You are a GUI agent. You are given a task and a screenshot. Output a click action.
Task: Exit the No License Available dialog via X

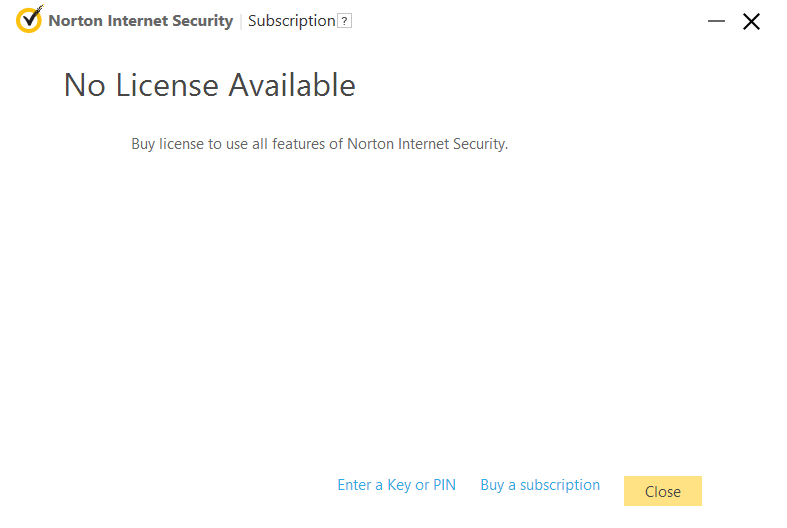tap(751, 22)
